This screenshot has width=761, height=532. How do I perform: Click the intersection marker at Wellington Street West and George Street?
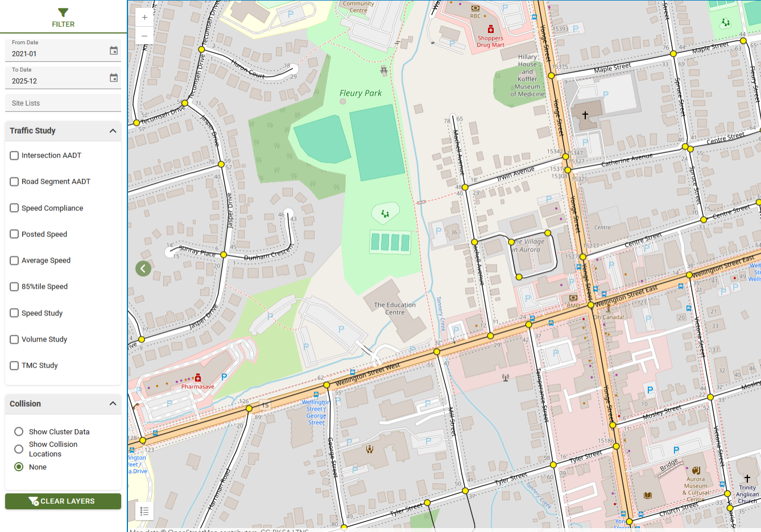[x=326, y=385]
